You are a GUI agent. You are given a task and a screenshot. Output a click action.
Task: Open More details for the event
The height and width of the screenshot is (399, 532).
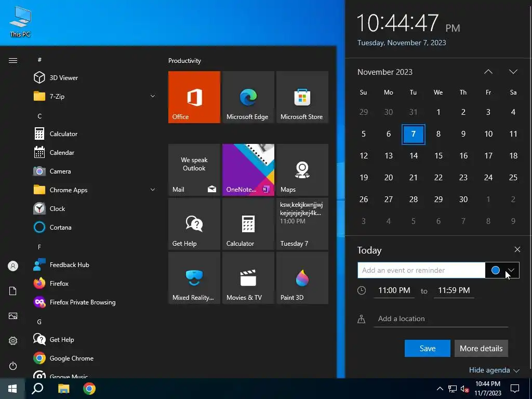tap(481, 349)
